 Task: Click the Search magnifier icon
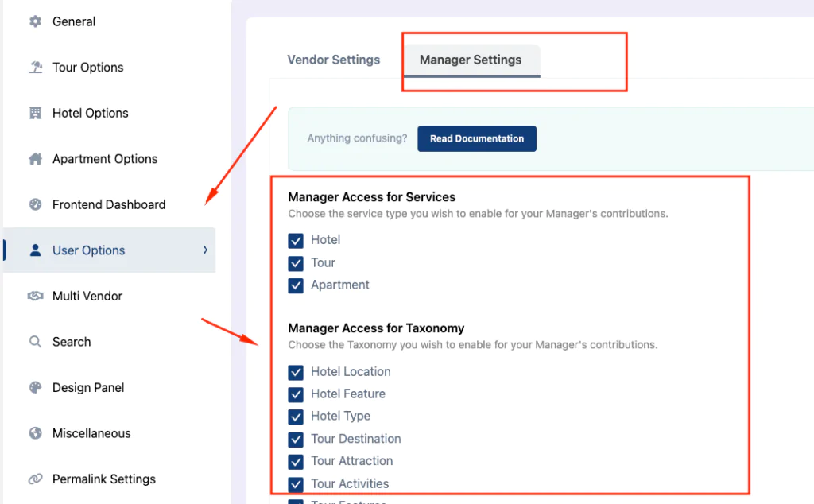(35, 342)
